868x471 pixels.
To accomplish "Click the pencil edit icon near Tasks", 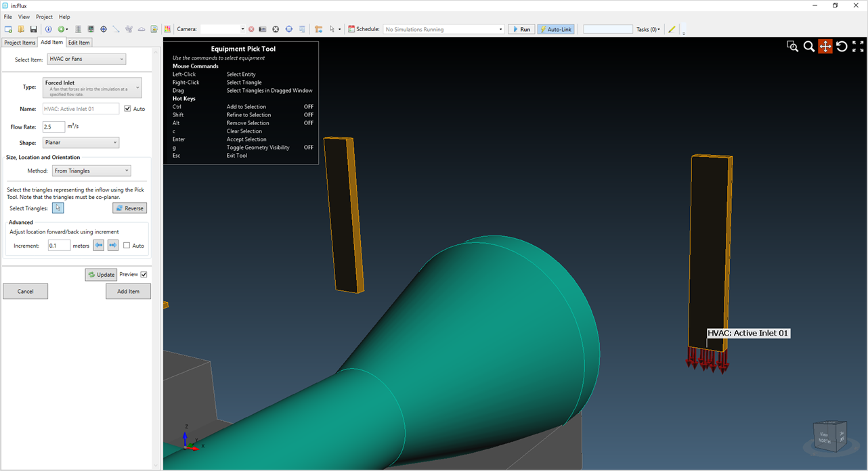I will pyautogui.click(x=672, y=29).
